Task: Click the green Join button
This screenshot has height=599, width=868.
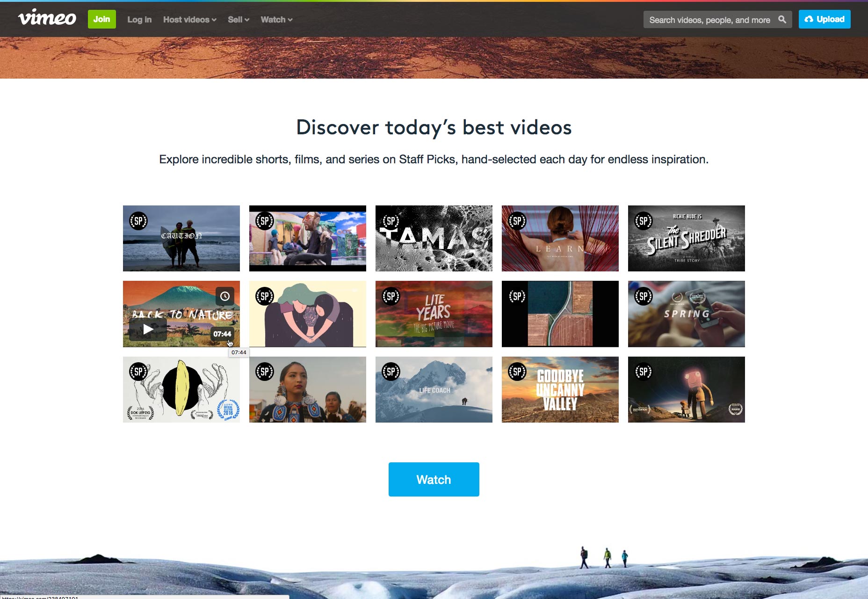Action: pyautogui.click(x=101, y=19)
